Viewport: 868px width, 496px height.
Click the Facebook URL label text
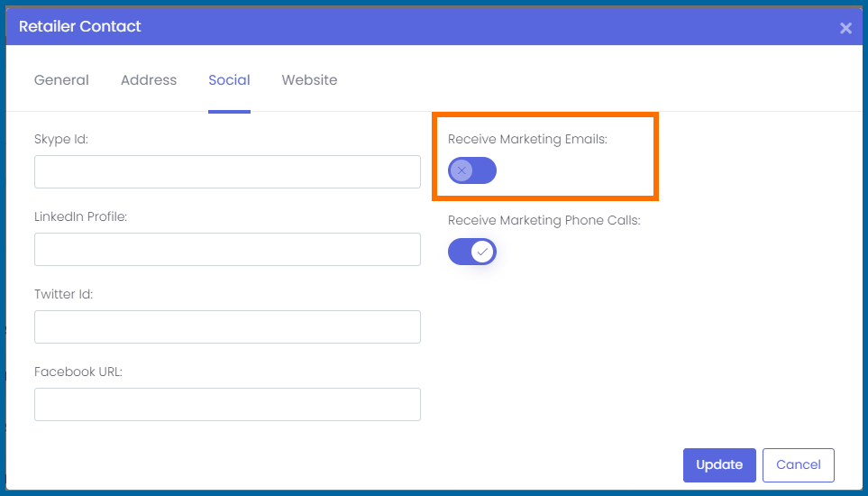[78, 372]
